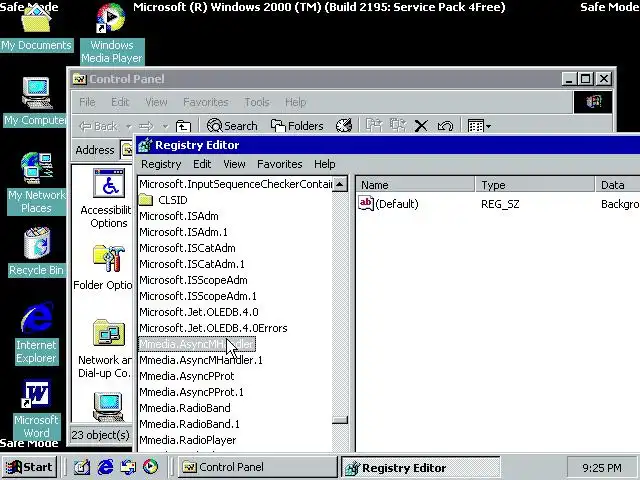Switch to Control Panel taskbar button
This screenshot has width=640, height=480.
point(258,467)
